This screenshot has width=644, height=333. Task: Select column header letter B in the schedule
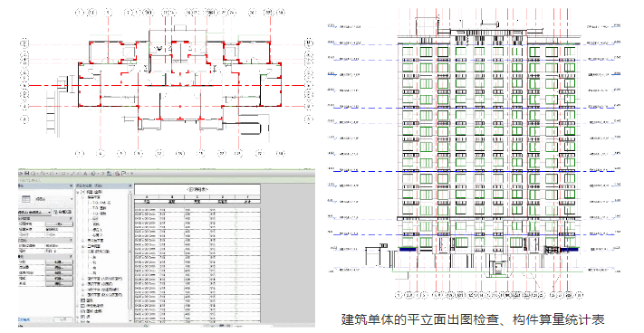172,197
